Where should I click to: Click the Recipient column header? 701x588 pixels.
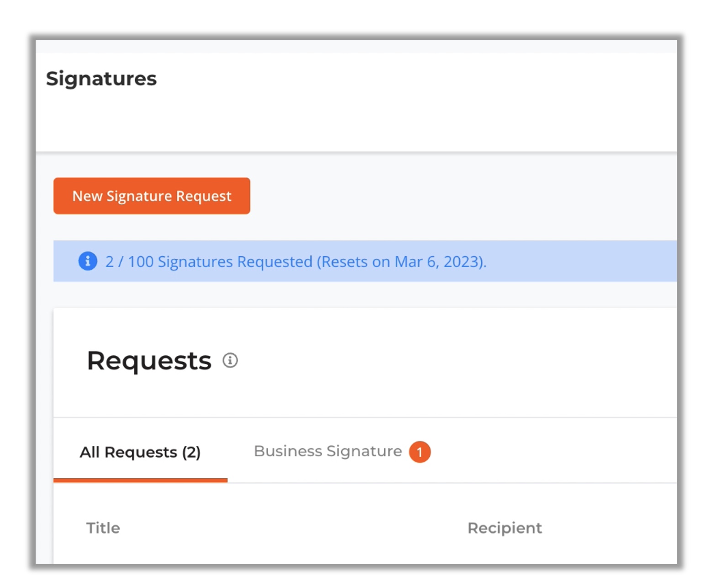tap(505, 528)
